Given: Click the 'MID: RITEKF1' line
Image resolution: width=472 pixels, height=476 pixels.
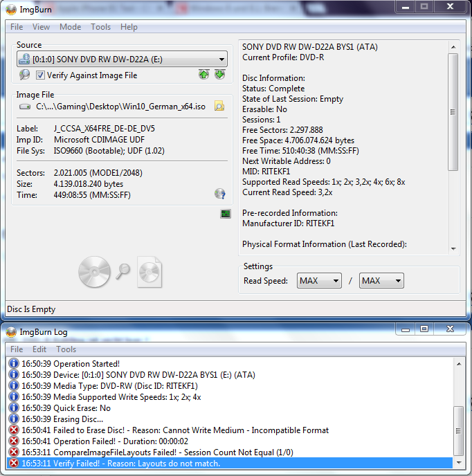Looking at the screenshot, I should [x=266, y=172].
